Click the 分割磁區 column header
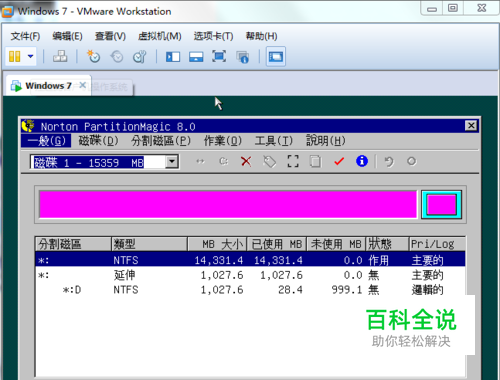Screen dimensions: 500x380 tap(73, 244)
